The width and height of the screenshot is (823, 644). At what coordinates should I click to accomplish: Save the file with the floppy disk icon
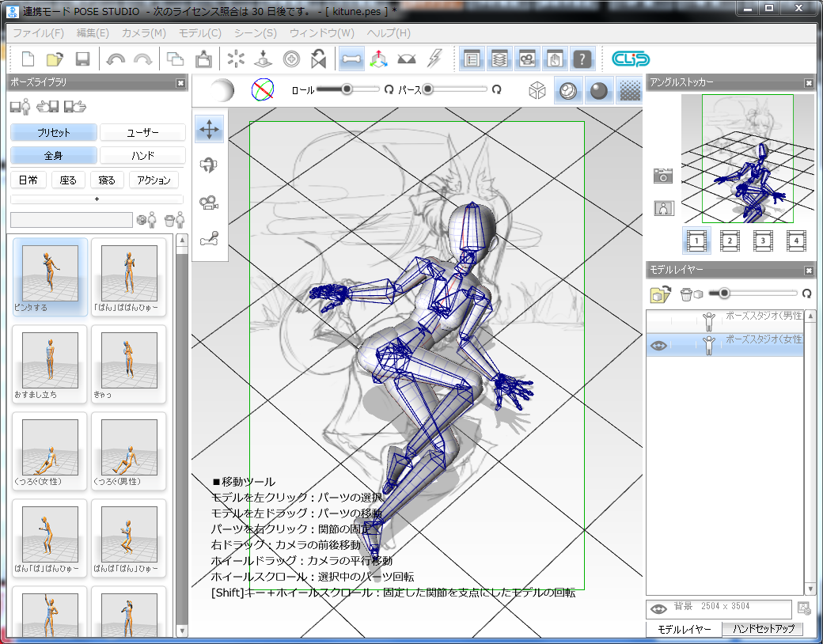coord(82,59)
